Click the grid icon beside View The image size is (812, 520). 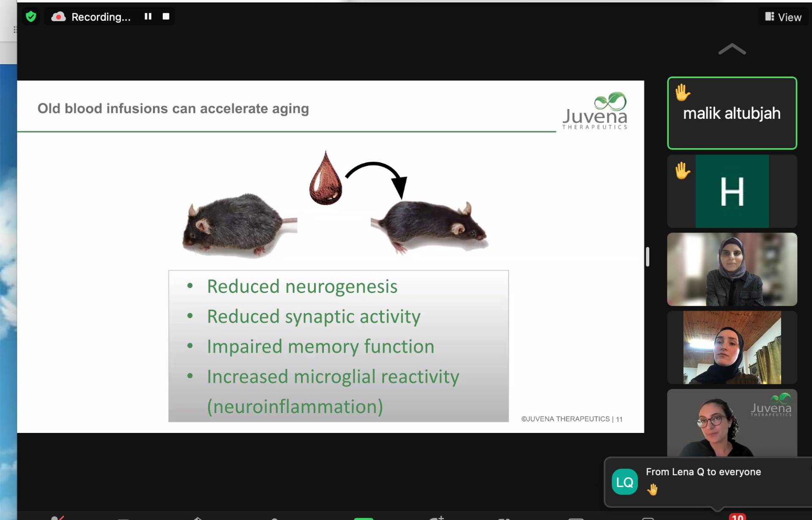tap(769, 16)
